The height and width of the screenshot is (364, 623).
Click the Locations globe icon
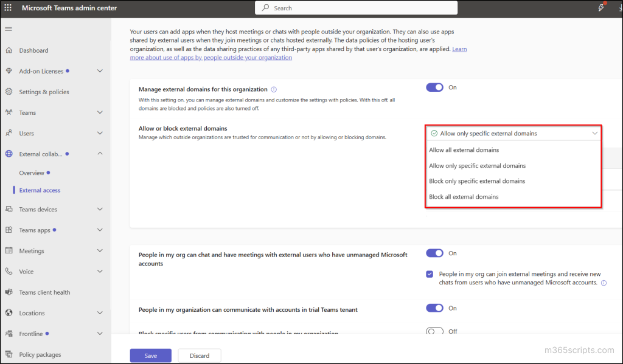pyautogui.click(x=9, y=313)
